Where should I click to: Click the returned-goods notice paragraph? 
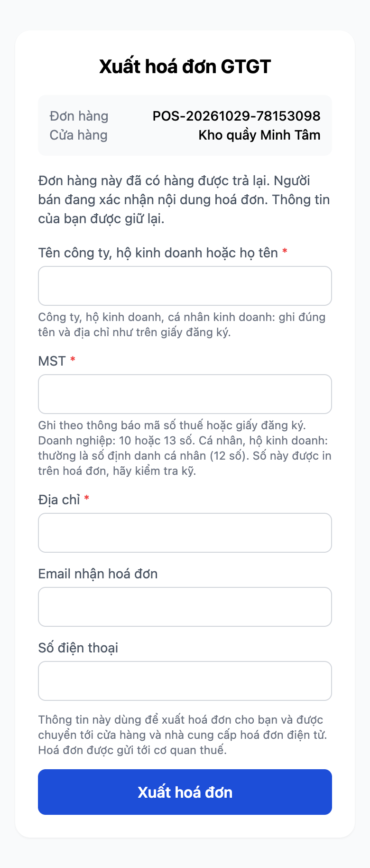pos(185,199)
